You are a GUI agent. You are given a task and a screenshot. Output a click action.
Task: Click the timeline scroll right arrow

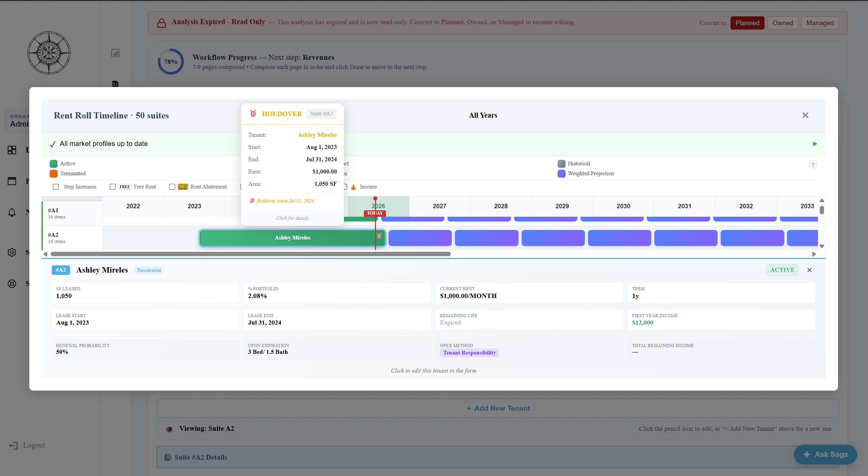coord(814,254)
